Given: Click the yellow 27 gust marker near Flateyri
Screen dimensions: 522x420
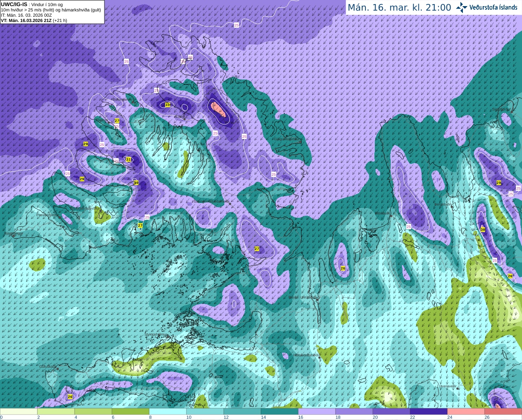Looking at the screenshot, I should tap(117, 121).
